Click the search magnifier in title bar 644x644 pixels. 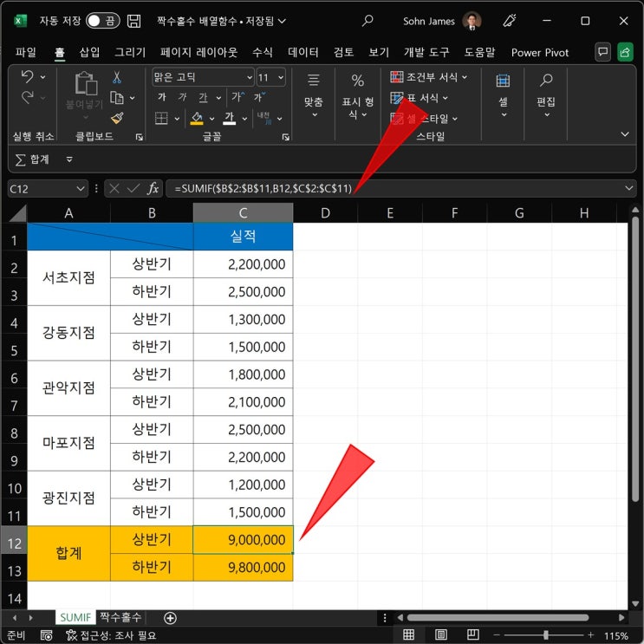coord(368,21)
